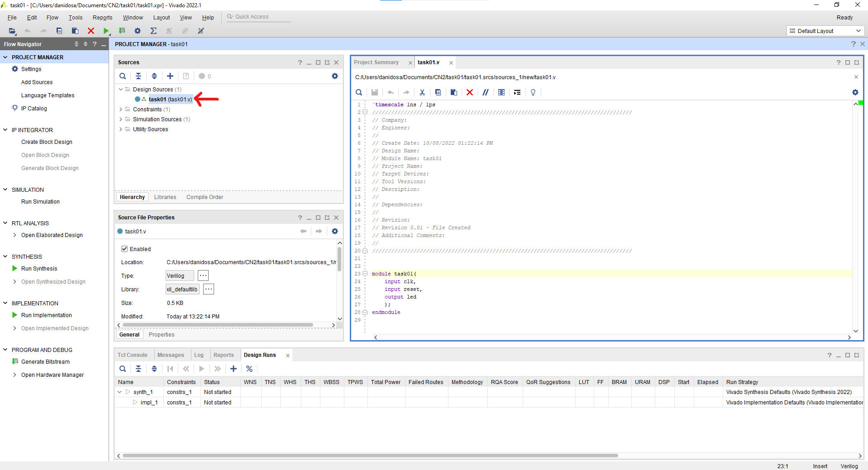
Task: Open the Default Layout dropdown
Action: (x=825, y=31)
